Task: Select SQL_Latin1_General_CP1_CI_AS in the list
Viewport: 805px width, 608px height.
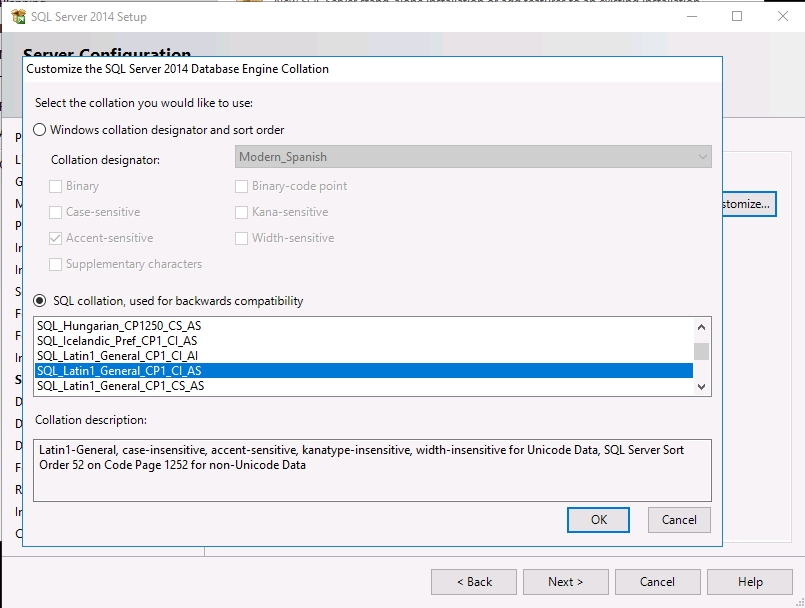Action: pyautogui.click(x=363, y=370)
